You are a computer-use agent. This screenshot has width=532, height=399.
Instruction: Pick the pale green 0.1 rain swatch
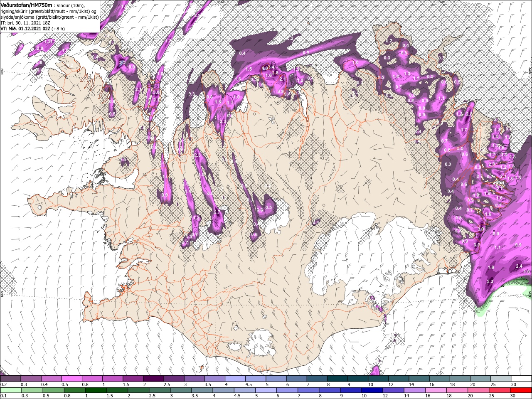[x=11, y=390]
